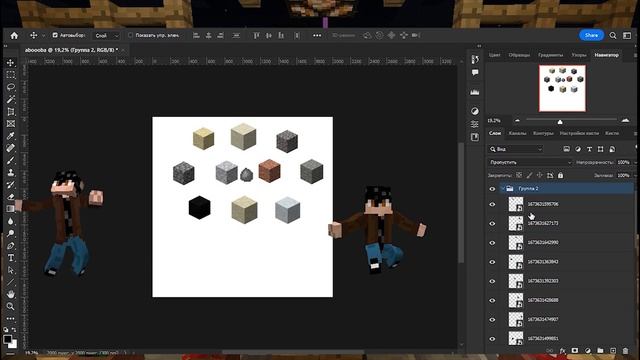Screen dimensions: 640x360
Task: Toggle the Автовыбор checkbox
Action: coord(55,36)
